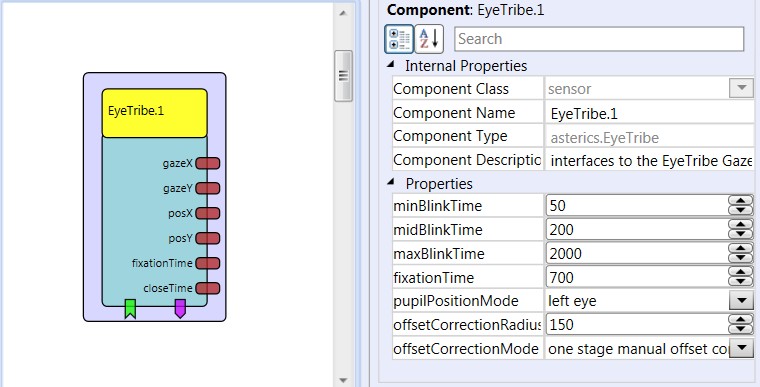Click the offsetCorrectionMode property label

tap(466, 349)
